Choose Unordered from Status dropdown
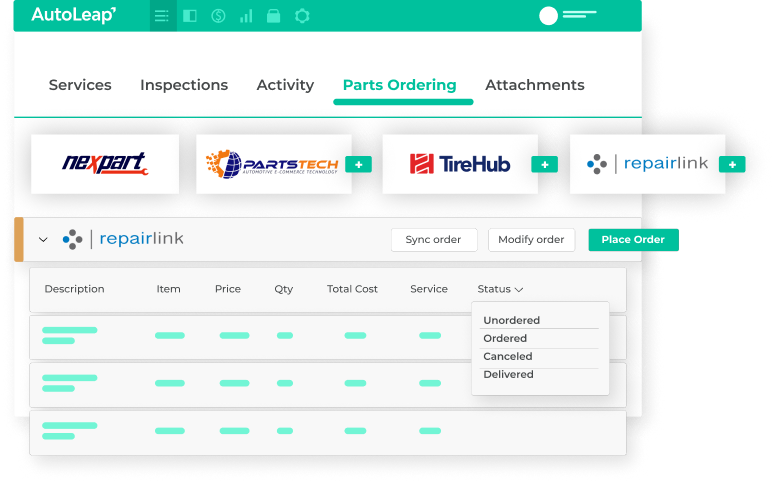The width and height of the screenshot is (775, 482). click(x=512, y=320)
